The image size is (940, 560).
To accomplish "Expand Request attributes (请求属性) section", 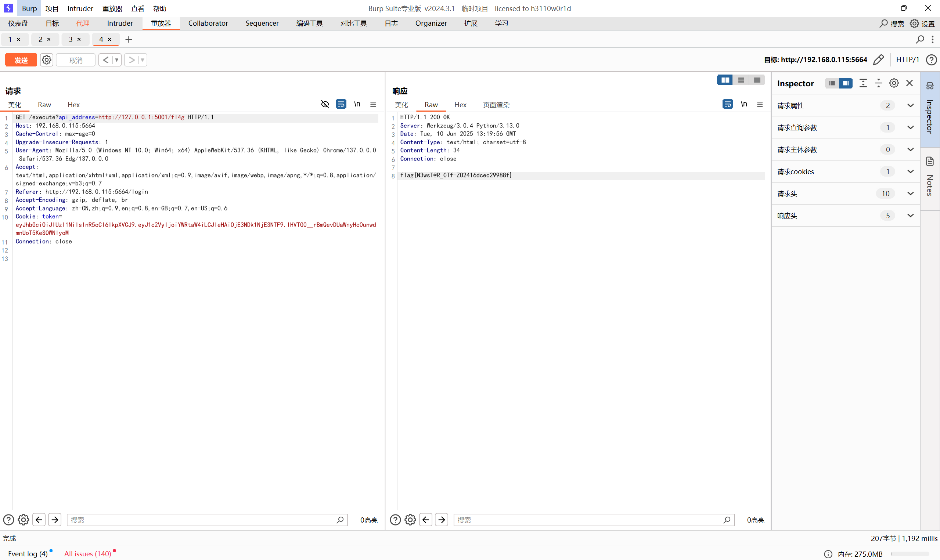I will click(845, 105).
